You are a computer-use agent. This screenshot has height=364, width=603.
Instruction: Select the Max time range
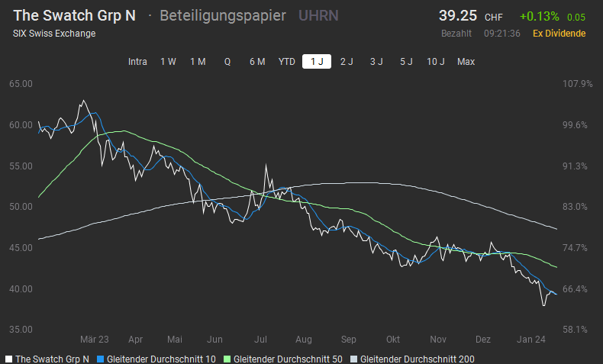click(466, 62)
